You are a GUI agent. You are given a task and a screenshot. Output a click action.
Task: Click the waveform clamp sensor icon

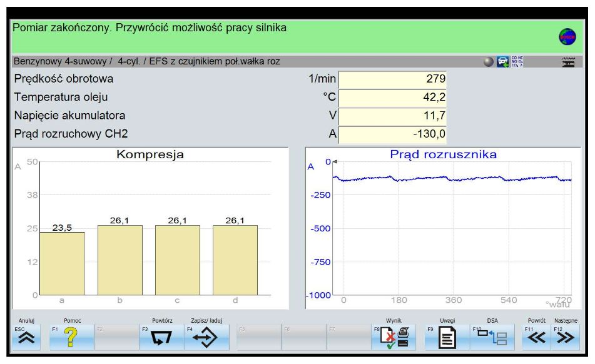pyautogui.click(x=568, y=62)
